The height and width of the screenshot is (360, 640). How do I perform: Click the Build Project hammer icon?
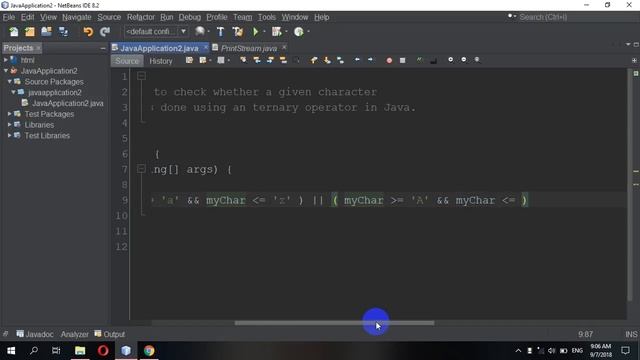click(220, 32)
